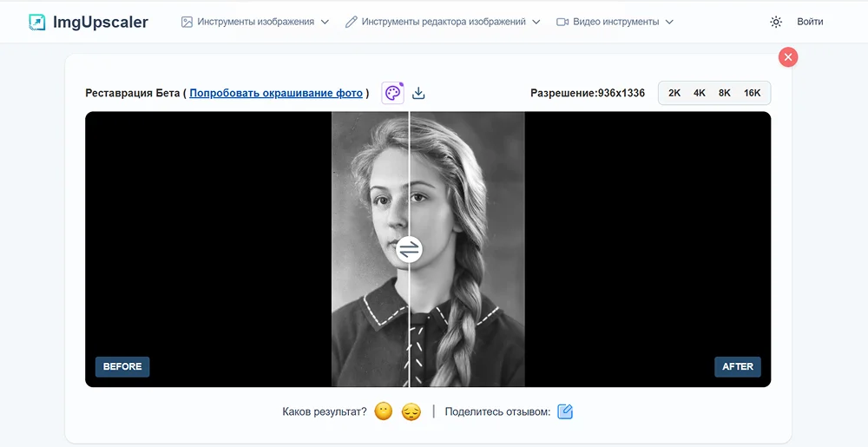Click the pencil icon for editor tools
This screenshot has width=868, height=447.
(351, 22)
